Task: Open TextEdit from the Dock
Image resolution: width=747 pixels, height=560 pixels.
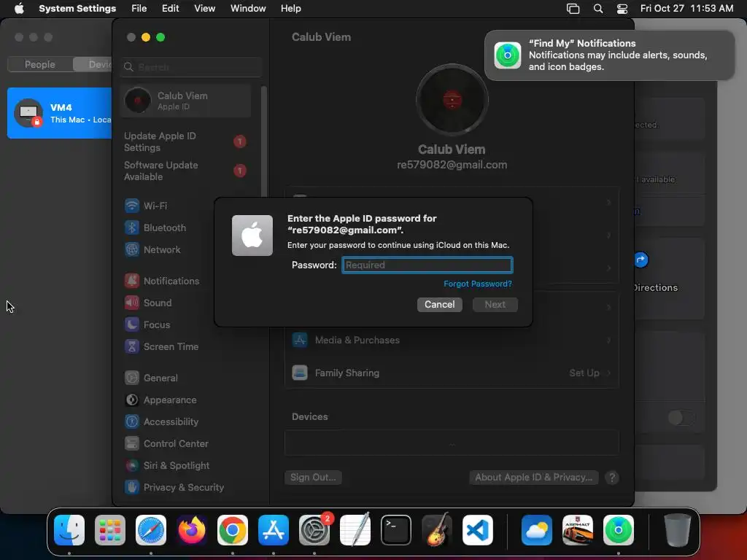Action: coord(355,530)
